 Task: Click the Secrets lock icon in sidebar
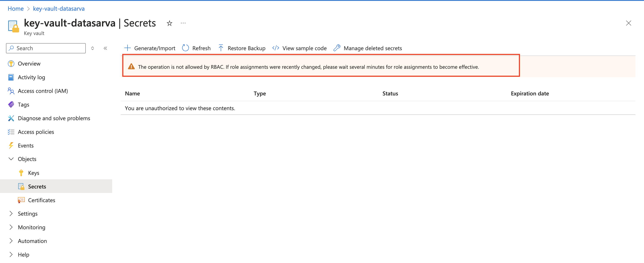click(21, 186)
